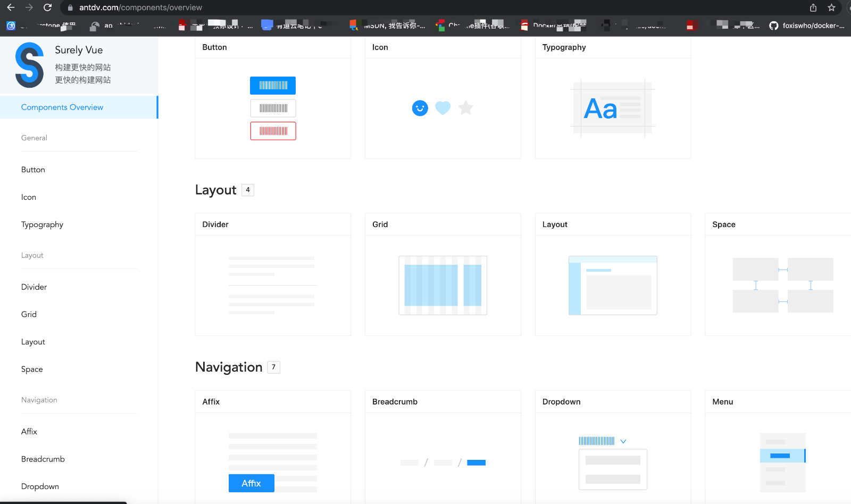Open the MSDN bookmark
The image size is (851, 504).
click(387, 26)
